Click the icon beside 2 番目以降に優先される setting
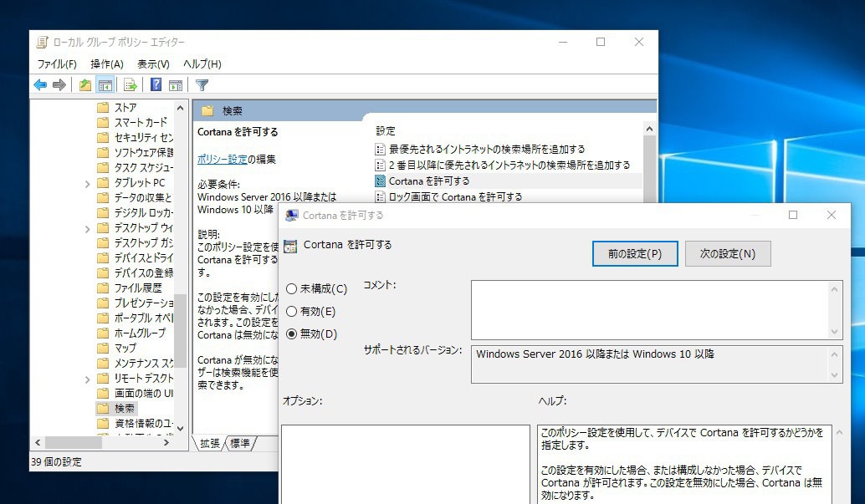865x504 pixels. pos(380,165)
